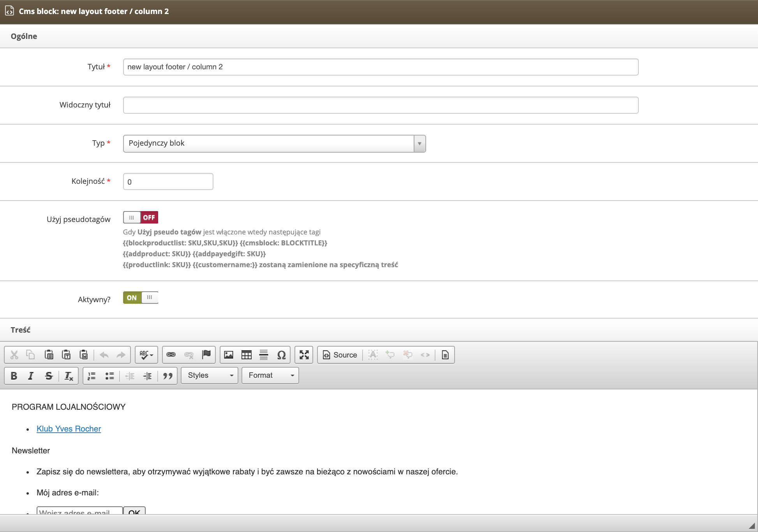Click the angle brackets code icon
Screen dimensions: 758x532
425,355
